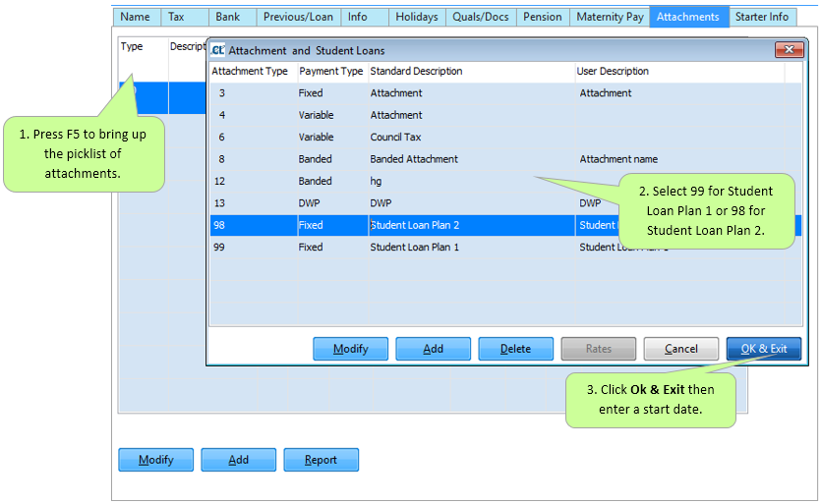Screen dimensions: 821x504
Task: Click the Cancel button
Action: [680, 349]
